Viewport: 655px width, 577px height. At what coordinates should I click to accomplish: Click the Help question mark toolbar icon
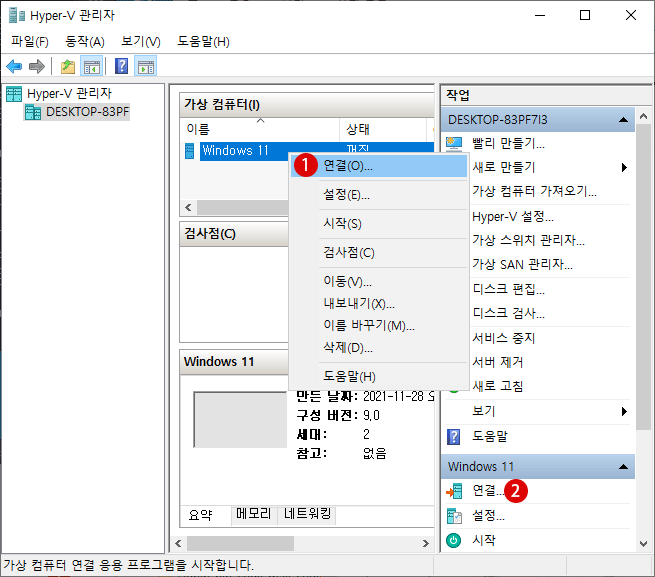(122, 66)
